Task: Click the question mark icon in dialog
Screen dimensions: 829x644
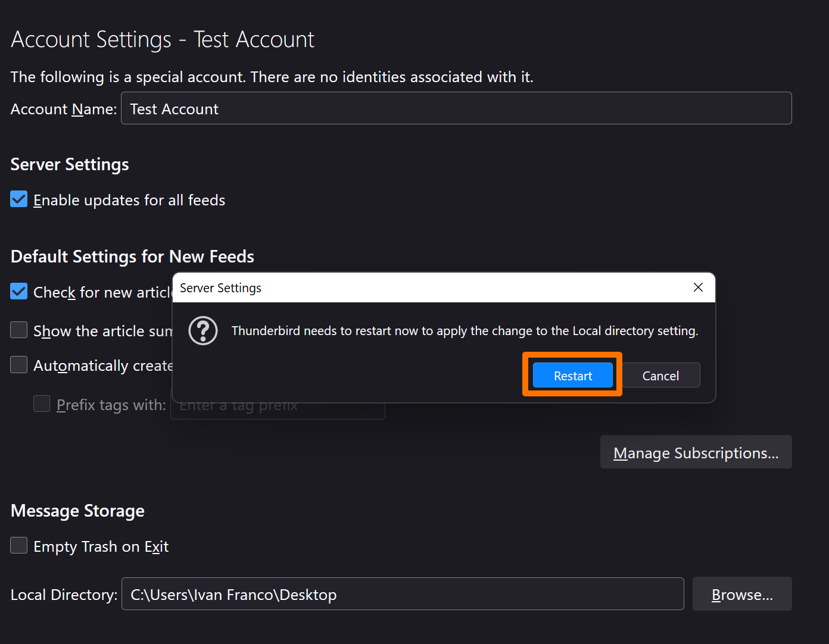Action: 203,331
